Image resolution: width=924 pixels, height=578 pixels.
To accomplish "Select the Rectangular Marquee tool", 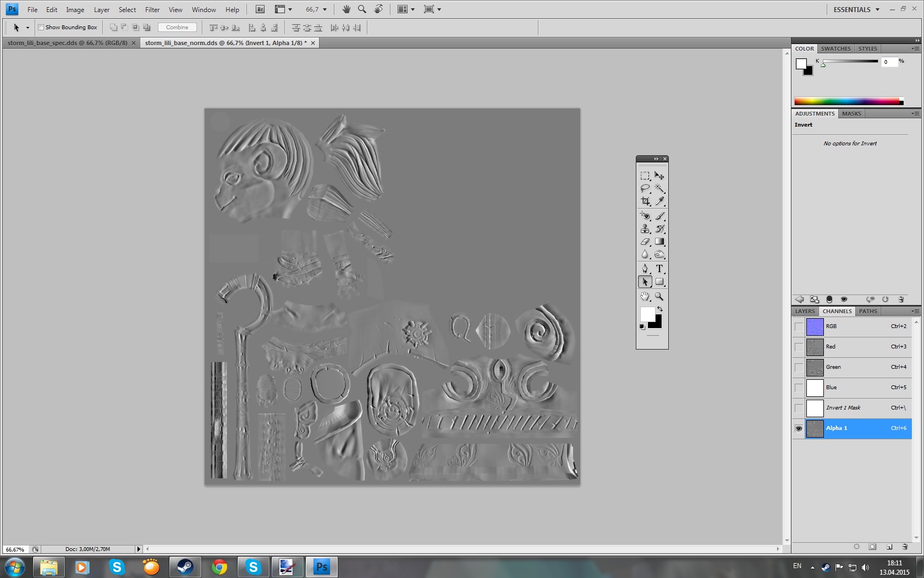I will [645, 176].
